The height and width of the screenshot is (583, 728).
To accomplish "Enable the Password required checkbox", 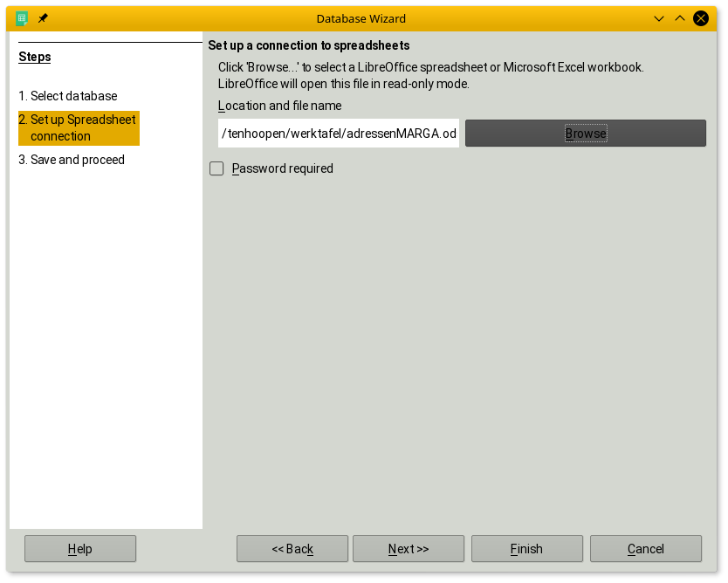I will tap(216, 168).
